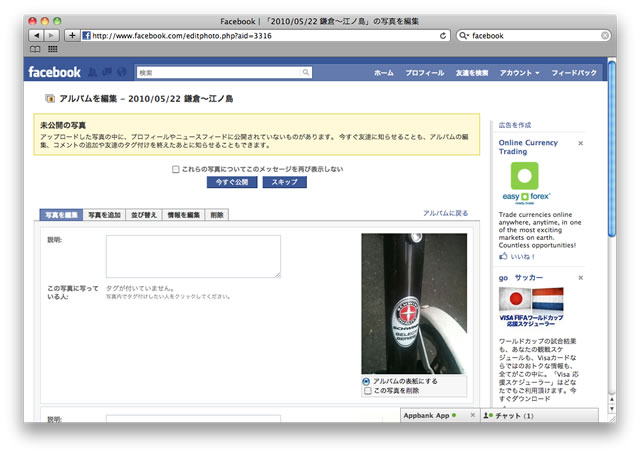Close the Appbank App chat tab

click(x=473, y=415)
